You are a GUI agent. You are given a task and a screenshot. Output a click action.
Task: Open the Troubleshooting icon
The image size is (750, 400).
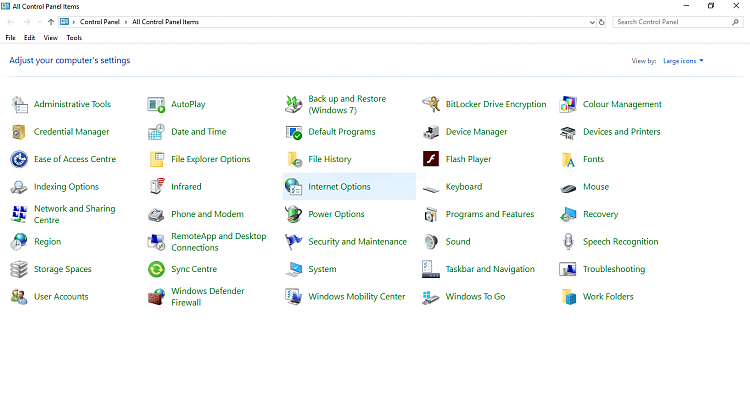coord(568,269)
